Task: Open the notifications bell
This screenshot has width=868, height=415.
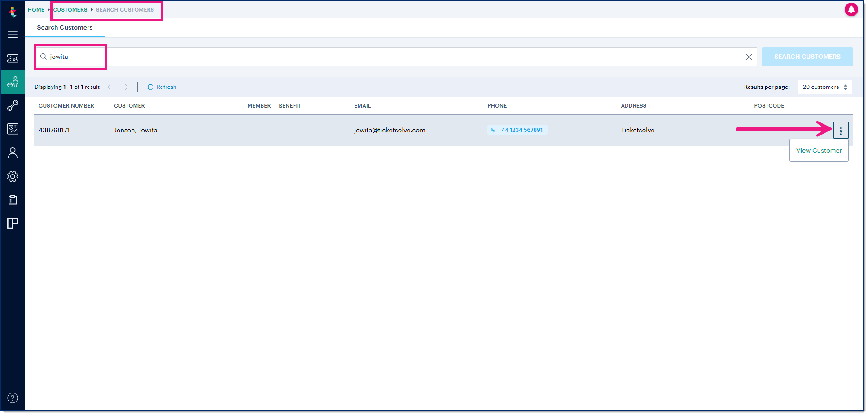Action: click(x=851, y=9)
